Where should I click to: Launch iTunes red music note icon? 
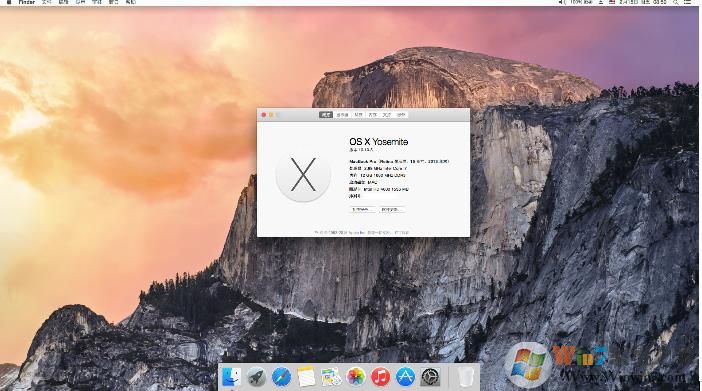coord(380,377)
